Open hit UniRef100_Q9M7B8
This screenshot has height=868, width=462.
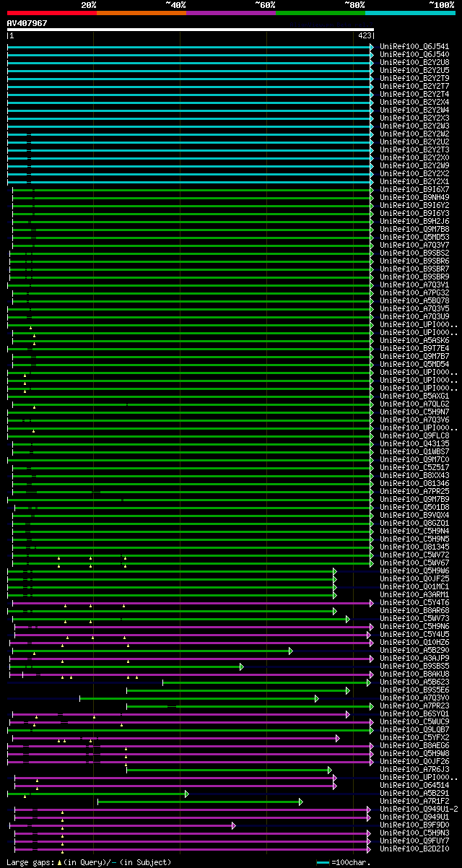[415, 229]
